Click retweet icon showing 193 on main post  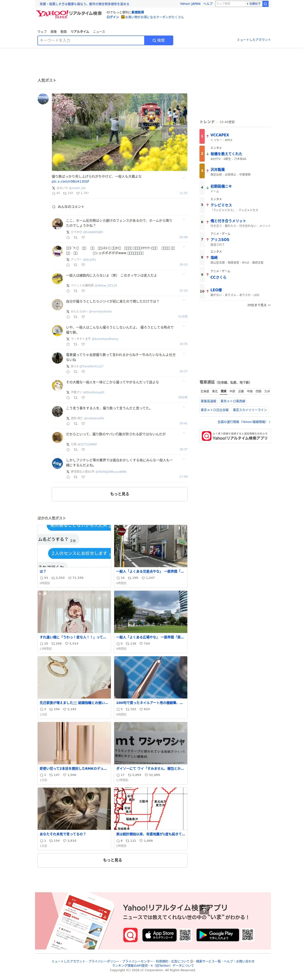tap(65, 193)
